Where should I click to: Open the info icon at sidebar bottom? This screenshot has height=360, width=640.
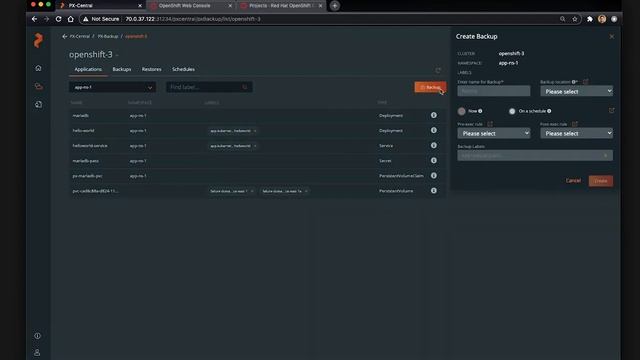coord(38,336)
